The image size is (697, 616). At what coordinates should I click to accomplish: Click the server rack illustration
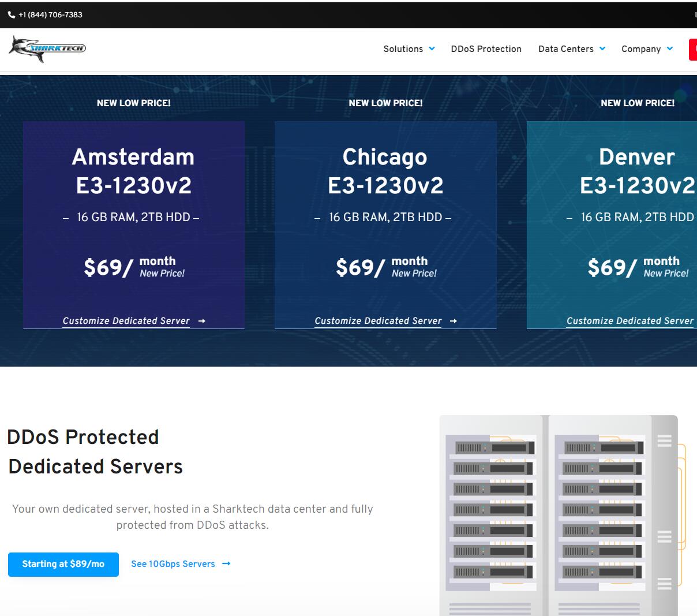coord(558,514)
